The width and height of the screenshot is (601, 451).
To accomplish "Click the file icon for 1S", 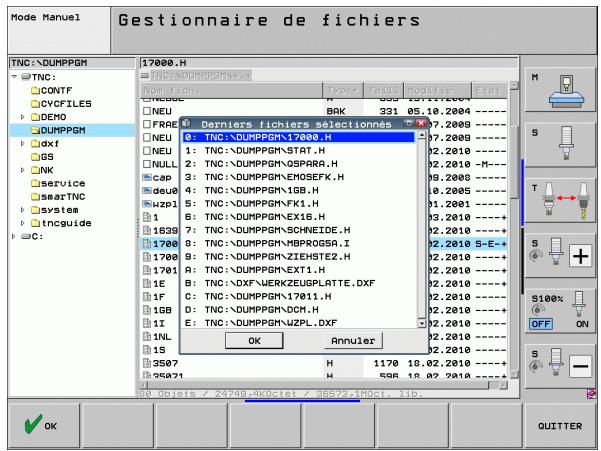I will tap(147, 349).
